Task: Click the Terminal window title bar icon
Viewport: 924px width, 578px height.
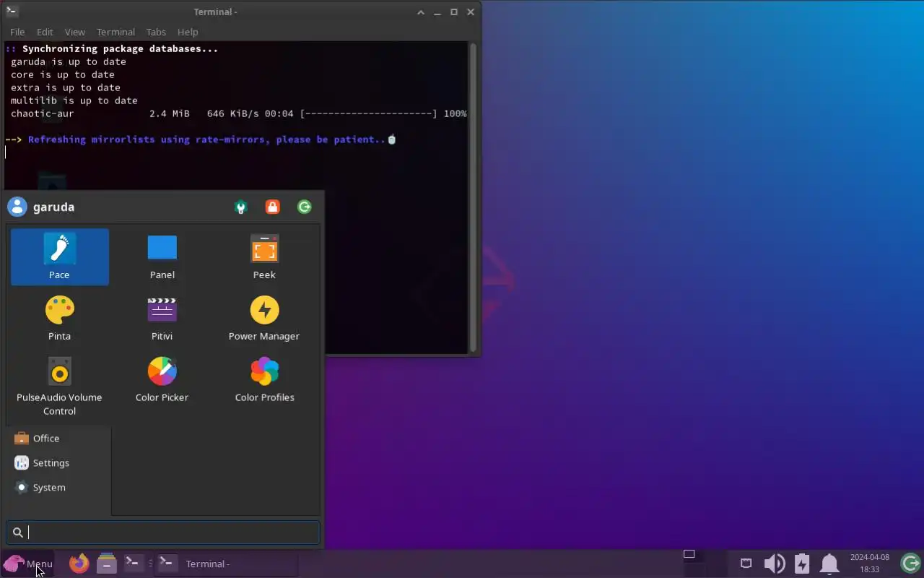Action: coord(11,12)
